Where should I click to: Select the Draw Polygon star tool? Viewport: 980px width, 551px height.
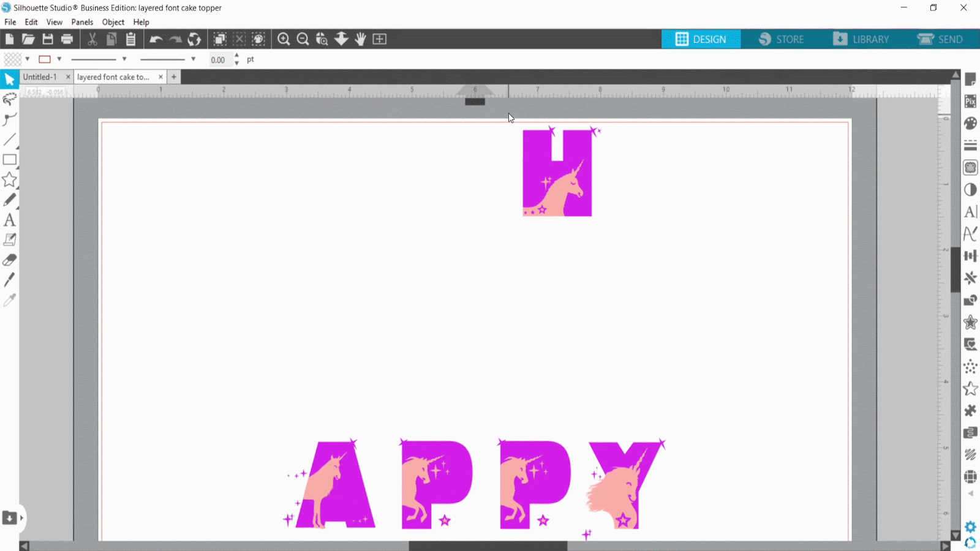tap(10, 179)
